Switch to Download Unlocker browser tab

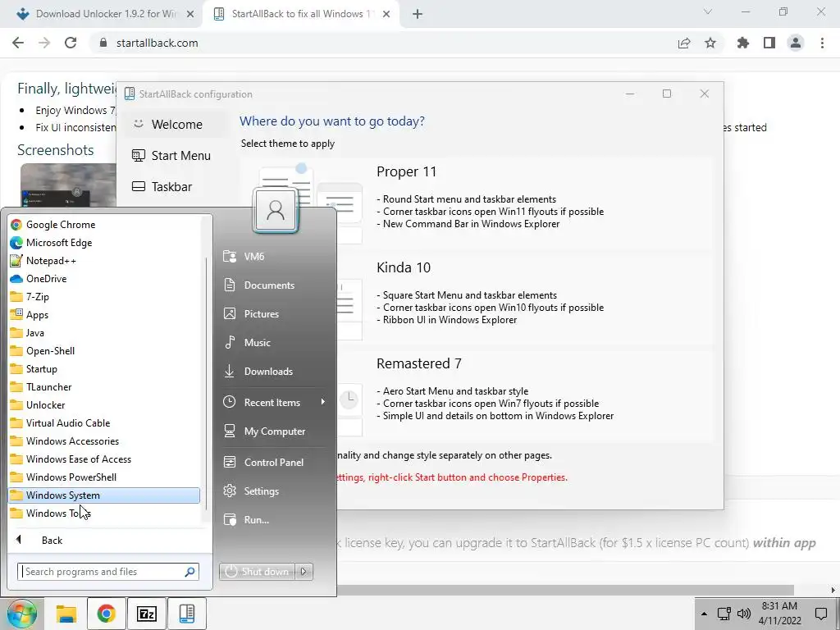click(x=98, y=14)
